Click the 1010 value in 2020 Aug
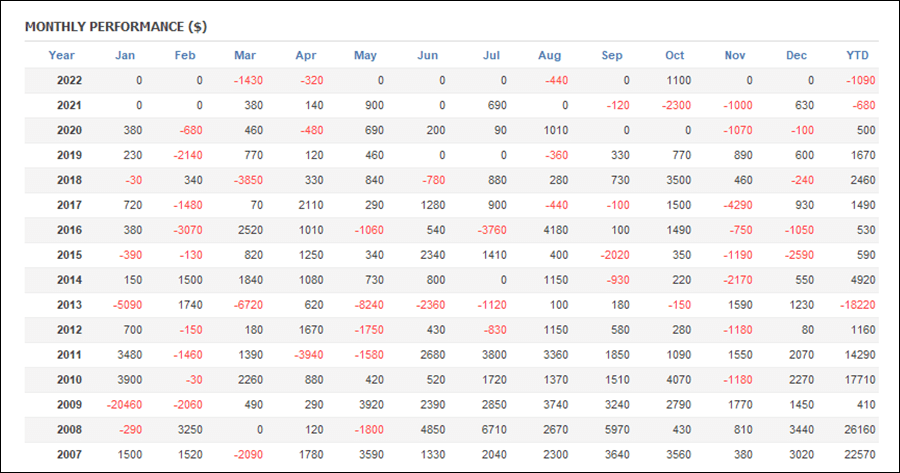Screen dimensions: 900x473 click(556, 130)
